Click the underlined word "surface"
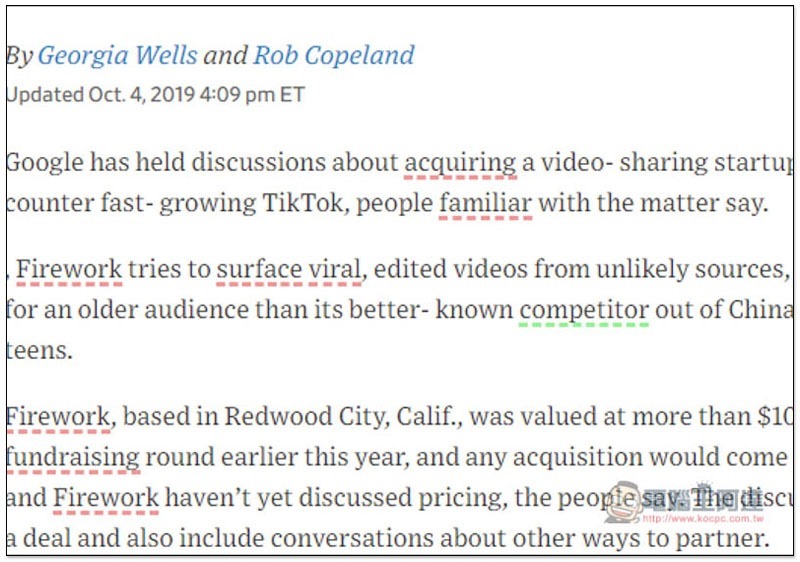 click(259, 268)
